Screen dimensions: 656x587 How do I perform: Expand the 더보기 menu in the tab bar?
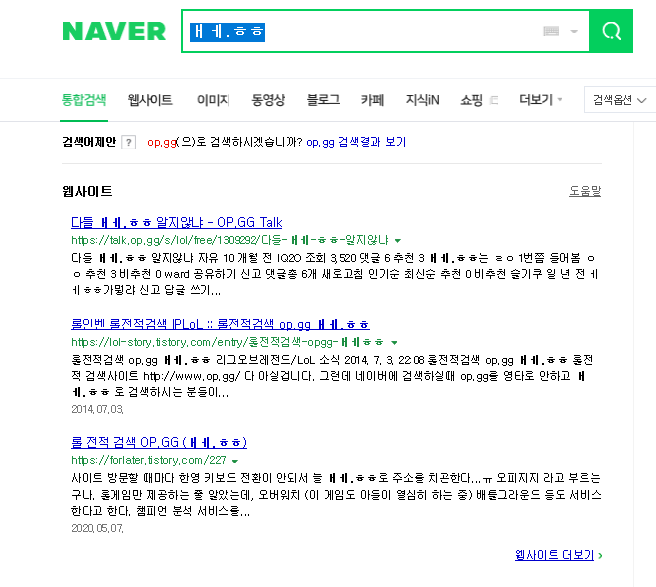tap(541, 100)
